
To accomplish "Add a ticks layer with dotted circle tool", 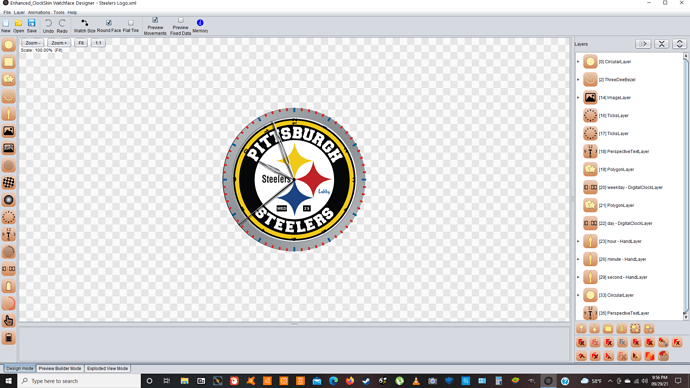I will click(8, 217).
